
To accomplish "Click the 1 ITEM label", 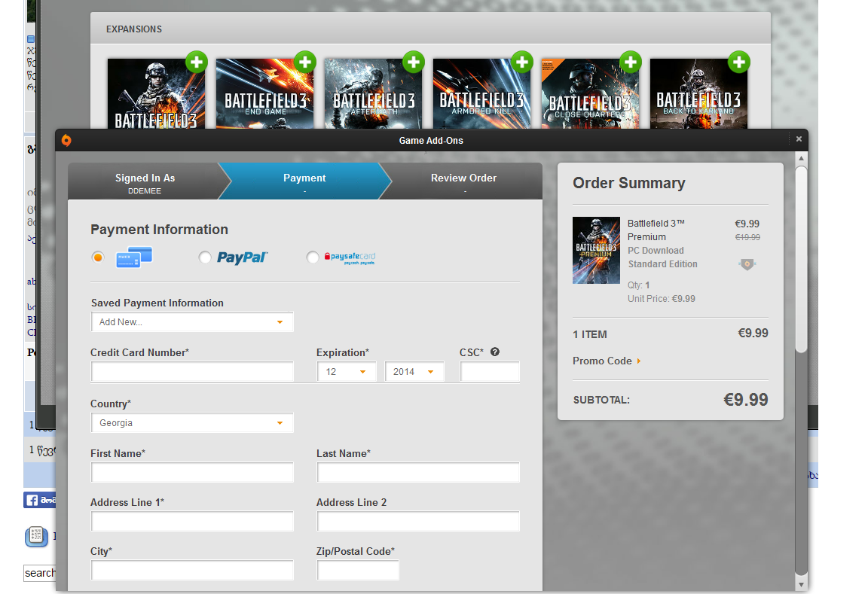I will (x=589, y=334).
